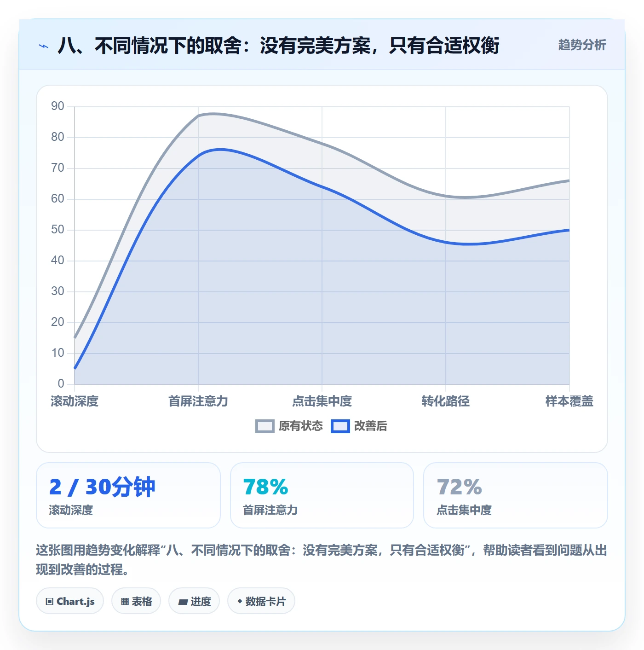Click the 数据卡片 tag chip
Viewport: 644px width, 650px height.
tap(261, 601)
